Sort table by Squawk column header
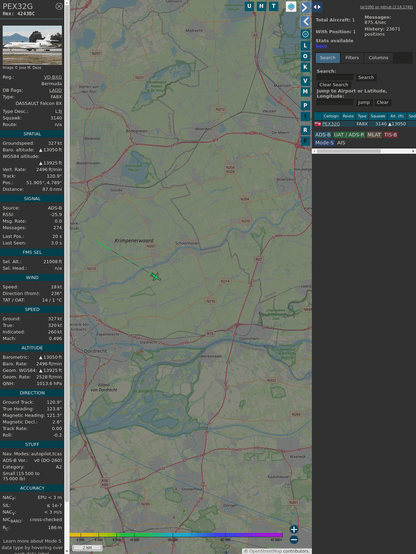The width and height of the screenshot is (416, 554). point(377,116)
